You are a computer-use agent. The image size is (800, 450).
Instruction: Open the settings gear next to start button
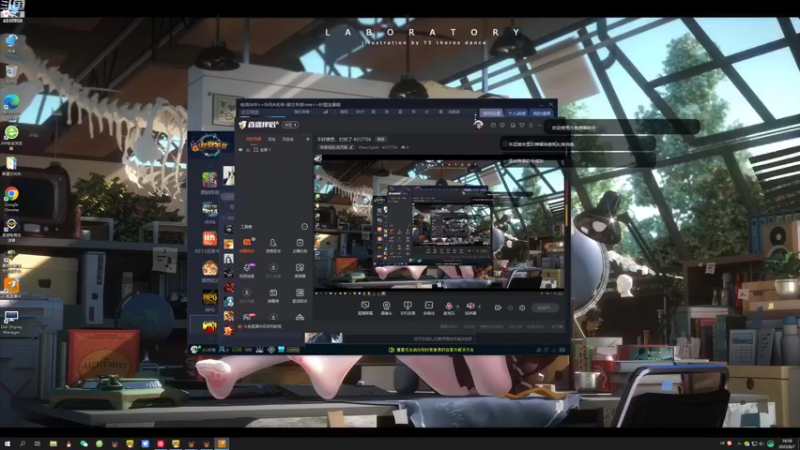click(x=522, y=308)
